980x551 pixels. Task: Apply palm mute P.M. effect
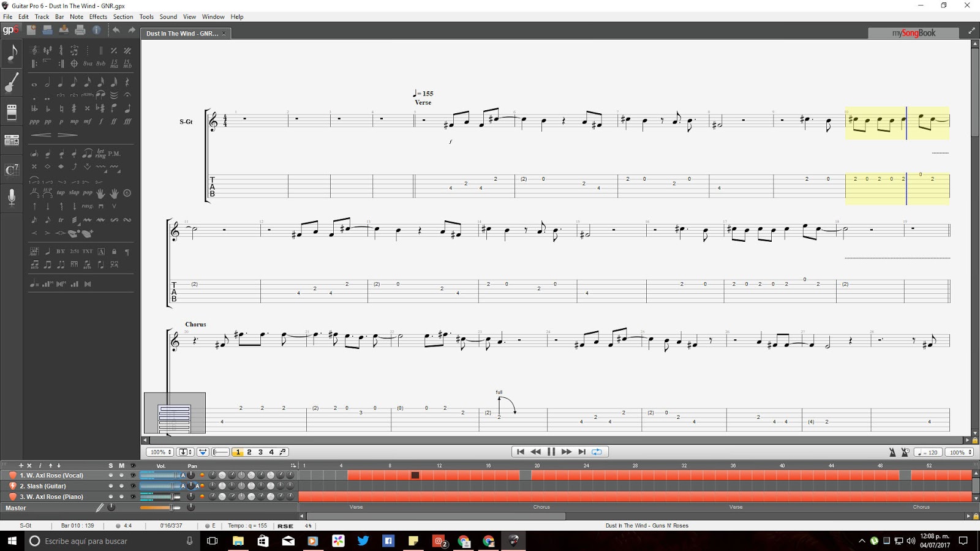tap(115, 154)
